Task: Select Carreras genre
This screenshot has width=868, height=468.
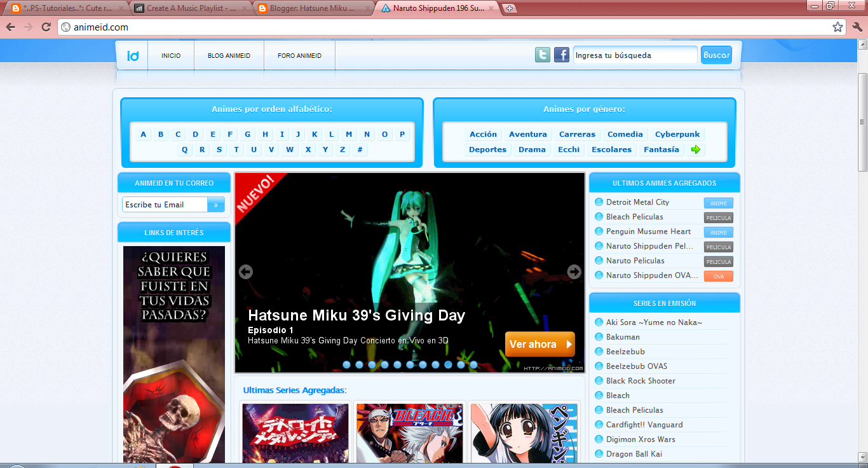Action: 577,134
